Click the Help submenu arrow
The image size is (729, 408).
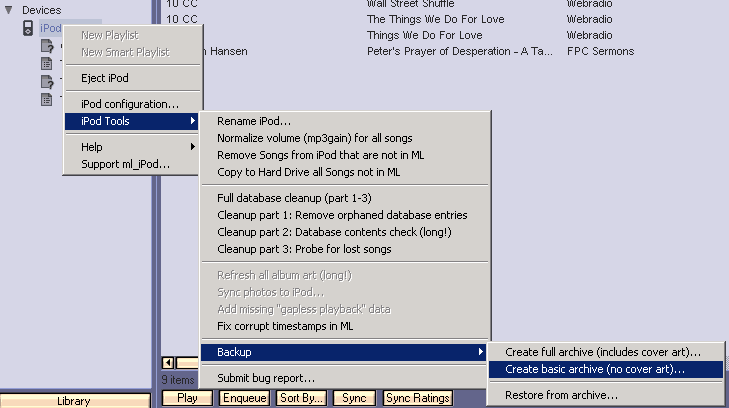[192, 147]
